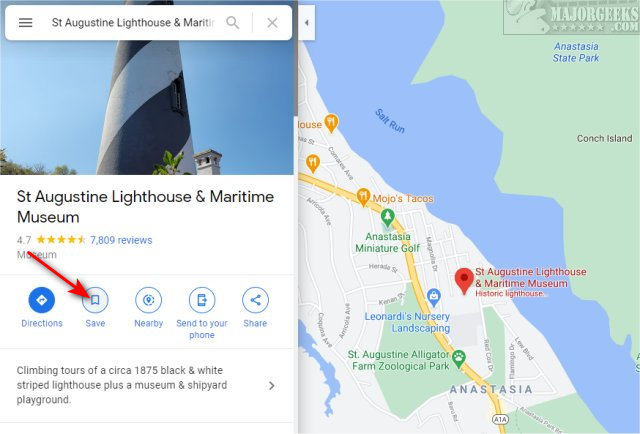Click the magnifying glass search icon
640x434 pixels.
point(233,22)
